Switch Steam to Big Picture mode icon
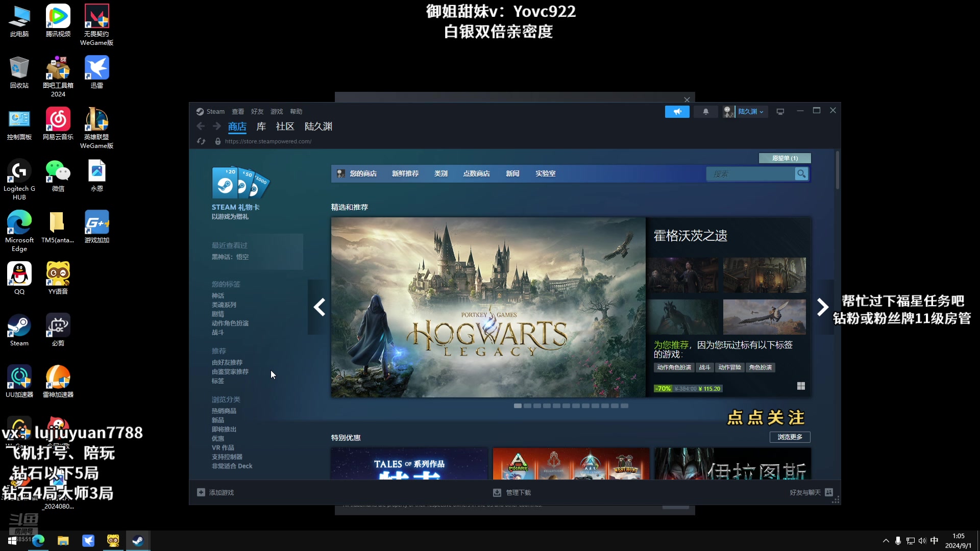This screenshot has width=980, height=551. (x=780, y=112)
